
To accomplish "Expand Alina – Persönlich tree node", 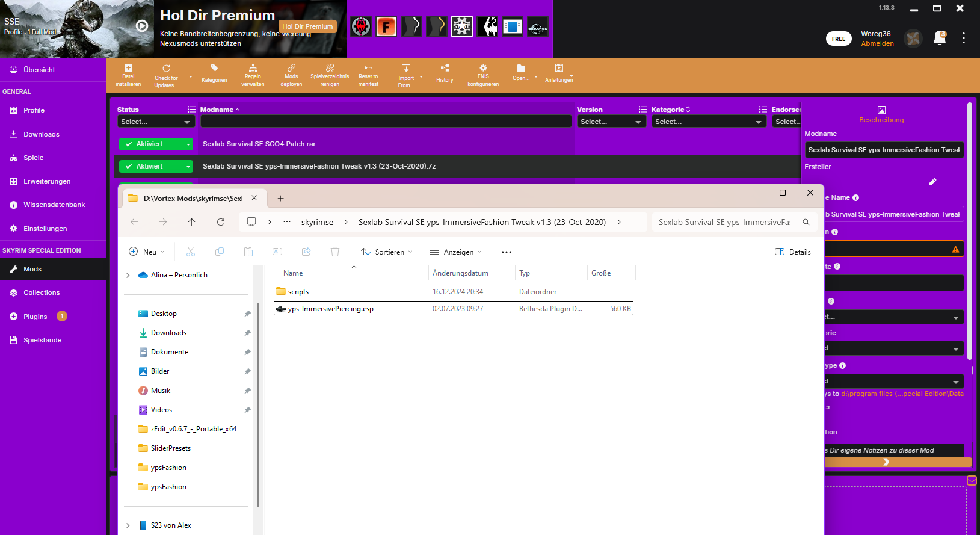I will [x=128, y=275].
